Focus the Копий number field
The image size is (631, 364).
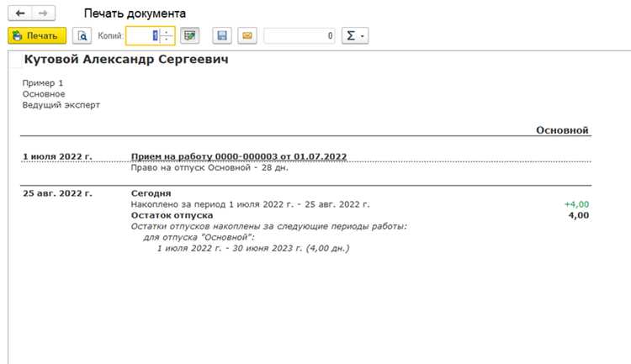point(142,36)
